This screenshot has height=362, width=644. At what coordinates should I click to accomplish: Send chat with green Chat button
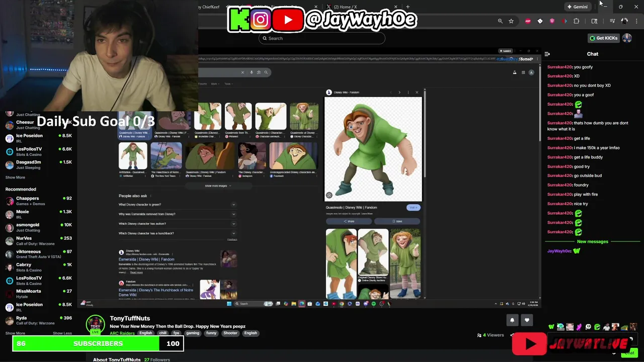click(x=629, y=353)
